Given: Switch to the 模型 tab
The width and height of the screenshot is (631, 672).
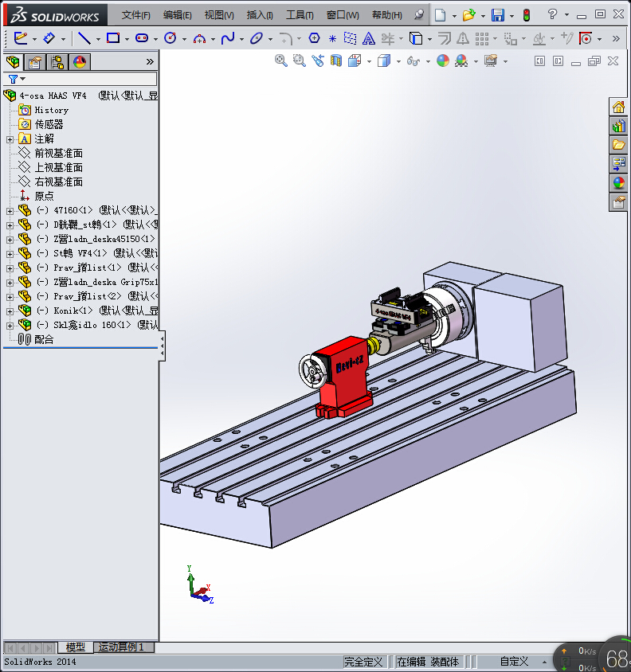Looking at the screenshot, I should (75, 647).
